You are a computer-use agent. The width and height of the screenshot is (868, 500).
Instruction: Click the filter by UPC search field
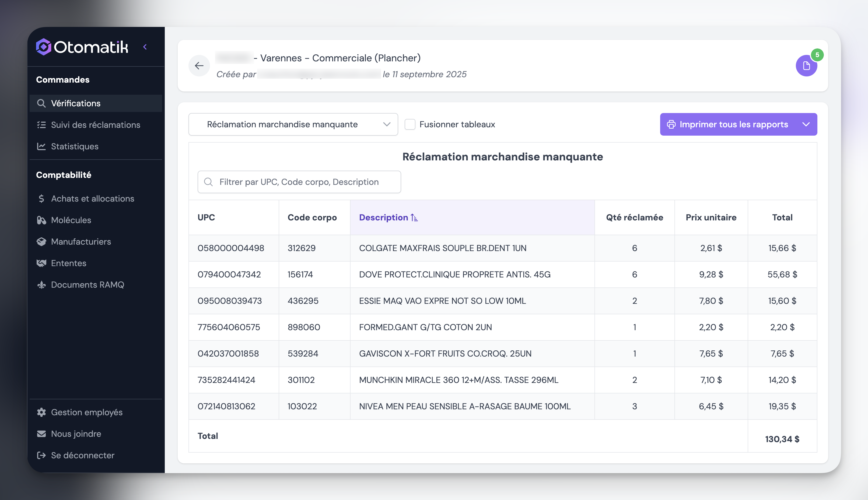click(299, 182)
